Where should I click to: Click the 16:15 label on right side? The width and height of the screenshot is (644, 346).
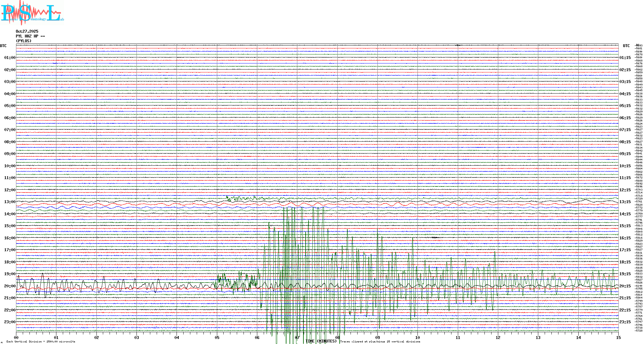(625, 238)
